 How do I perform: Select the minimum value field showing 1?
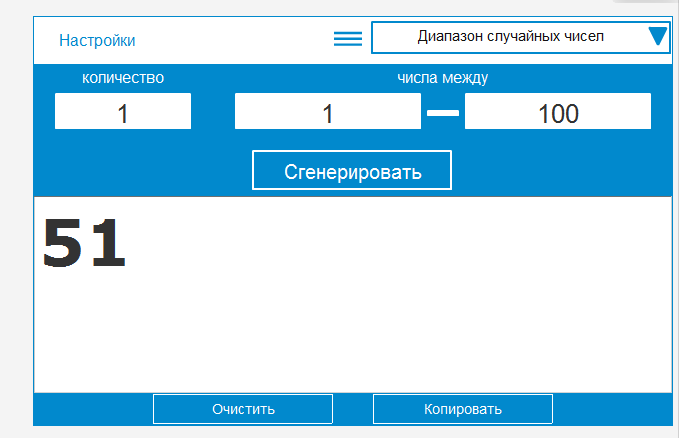click(x=327, y=112)
